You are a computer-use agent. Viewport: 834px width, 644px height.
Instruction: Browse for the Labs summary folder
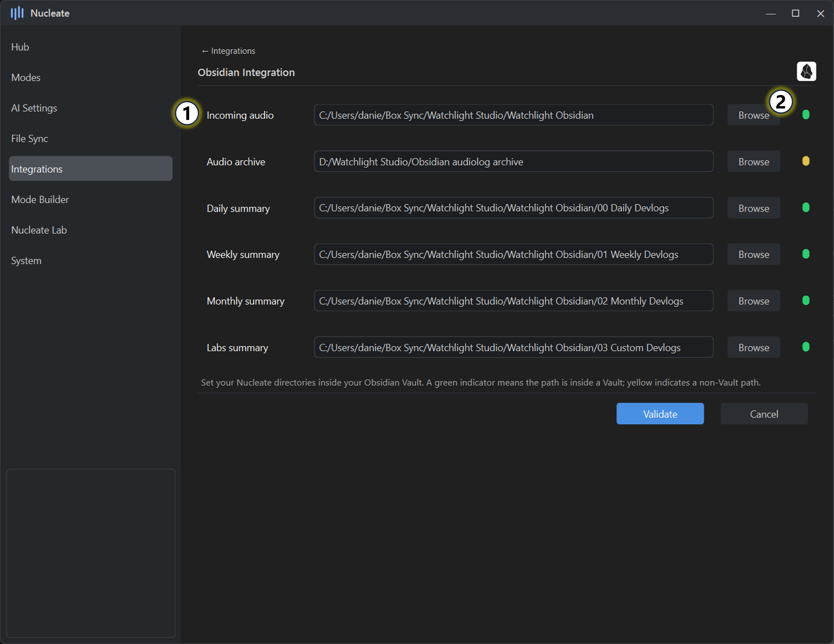(753, 348)
